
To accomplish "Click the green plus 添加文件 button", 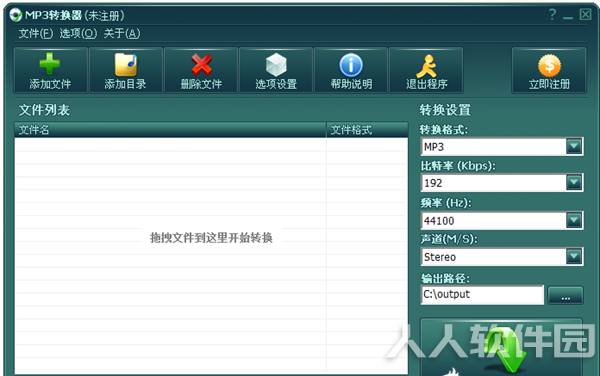I will pyautogui.click(x=51, y=71).
